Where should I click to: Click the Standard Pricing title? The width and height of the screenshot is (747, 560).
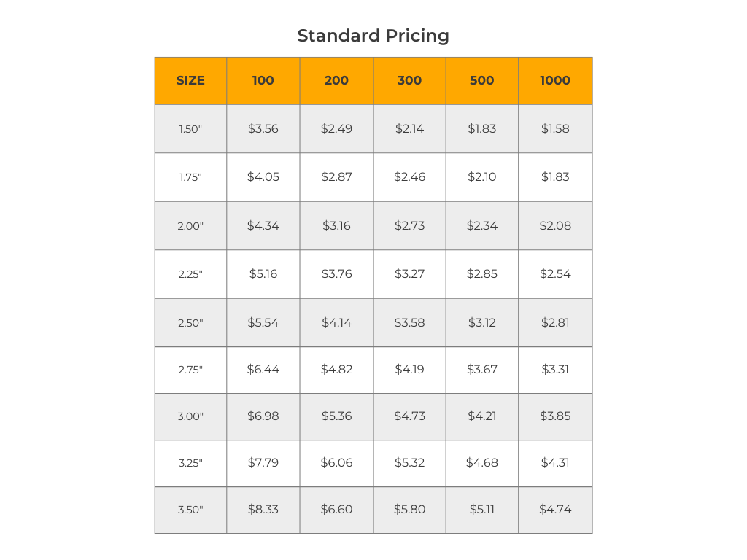(x=373, y=35)
